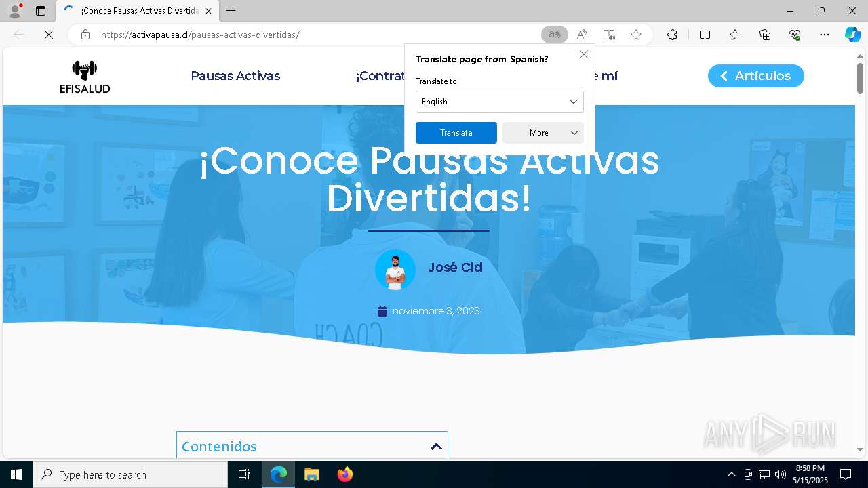Open Copilot sidebar icon

[x=852, y=35]
